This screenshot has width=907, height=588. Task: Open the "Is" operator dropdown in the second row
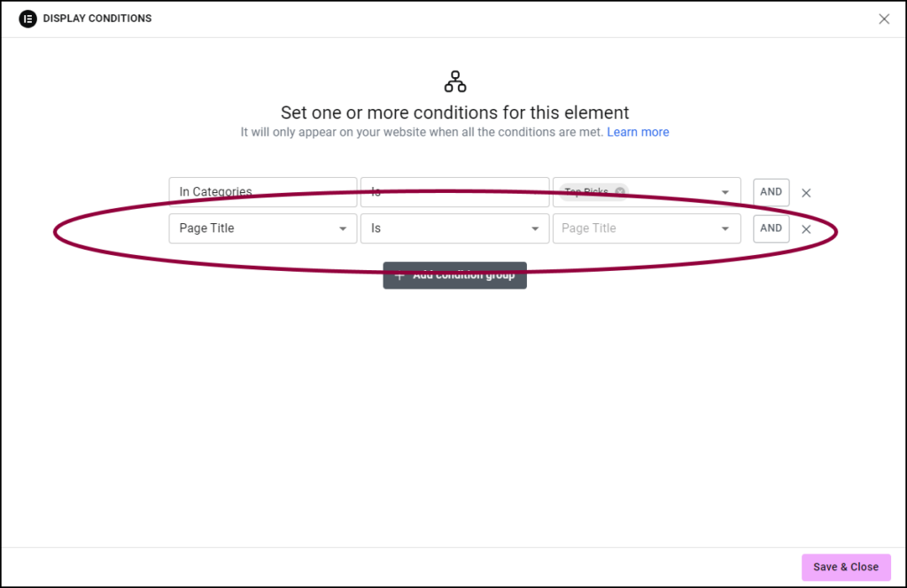click(454, 228)
